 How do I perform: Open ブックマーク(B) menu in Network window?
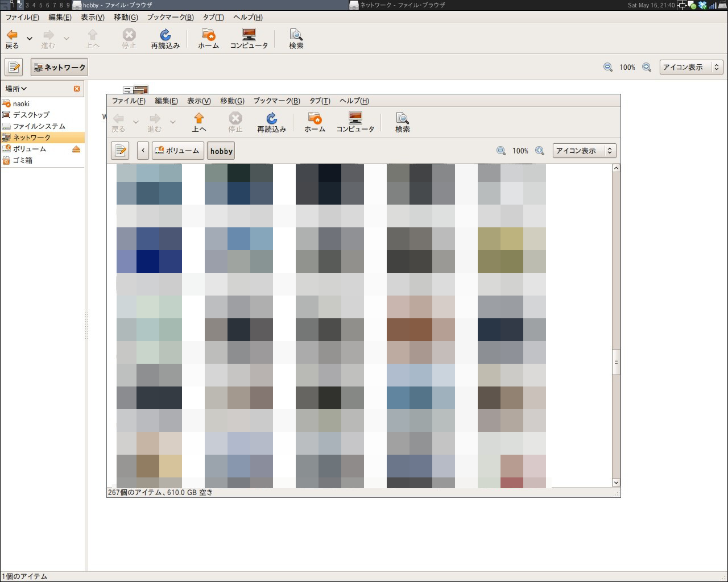(170, 17)
